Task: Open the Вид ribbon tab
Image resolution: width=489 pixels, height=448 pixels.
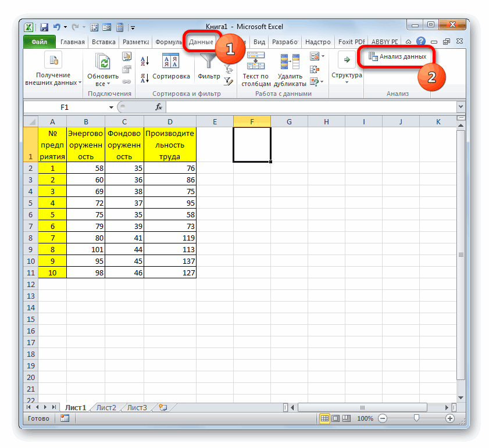Action: [259, 42]
